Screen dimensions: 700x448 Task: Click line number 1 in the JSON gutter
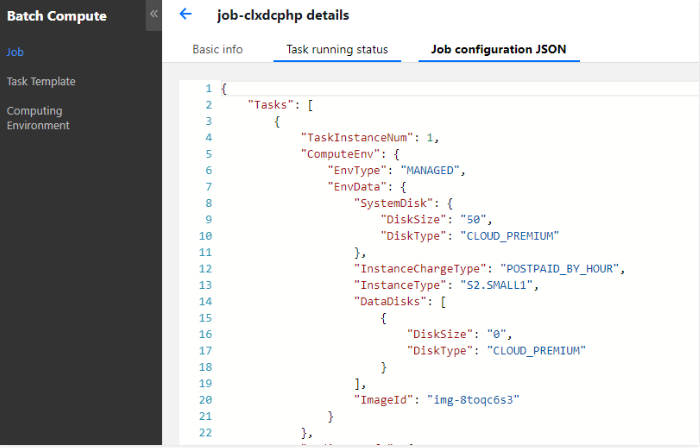coord(206,89)
